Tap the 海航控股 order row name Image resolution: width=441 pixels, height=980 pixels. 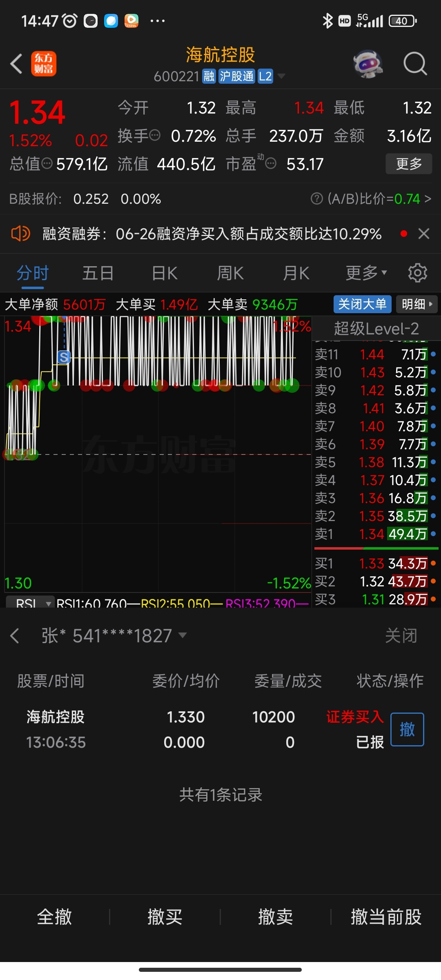coord(56,717)
